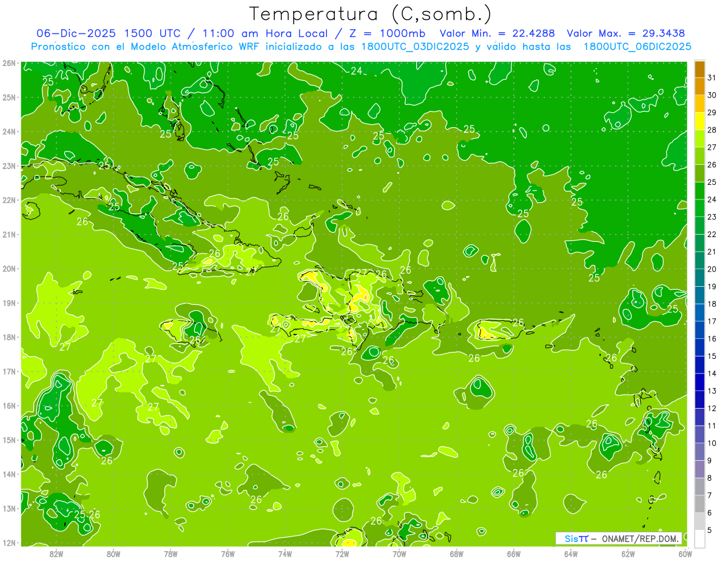Click the brown-orange swatch above 31
This screenshot has width=728, height=562.
(699, 69)
